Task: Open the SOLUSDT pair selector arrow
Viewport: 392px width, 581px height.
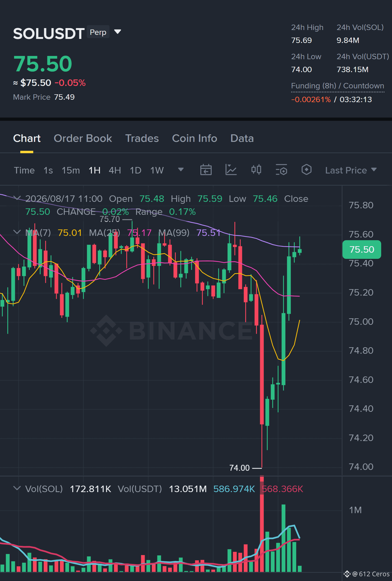Action: click(x=118, y=32)
